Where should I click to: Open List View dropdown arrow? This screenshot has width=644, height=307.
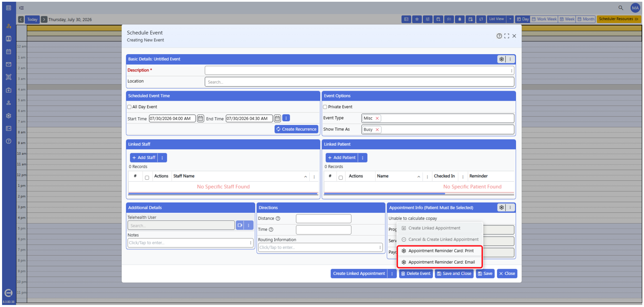(x=510, y=19)
